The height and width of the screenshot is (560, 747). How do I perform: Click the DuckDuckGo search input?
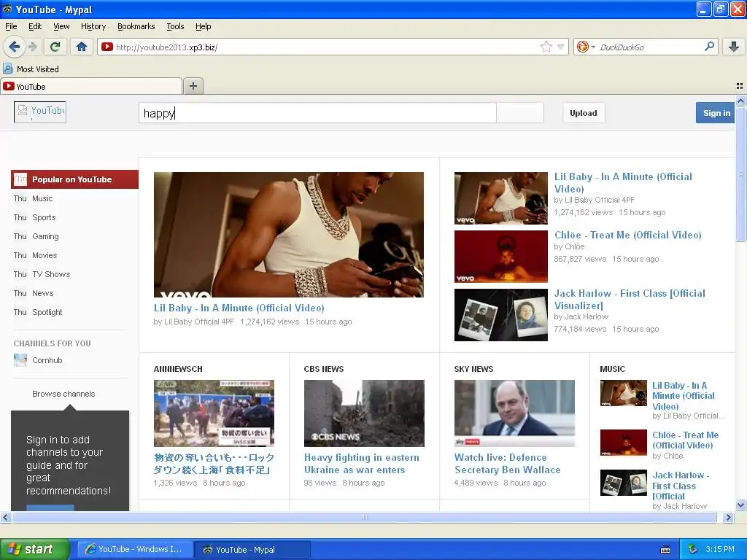[x=650, y=47]
